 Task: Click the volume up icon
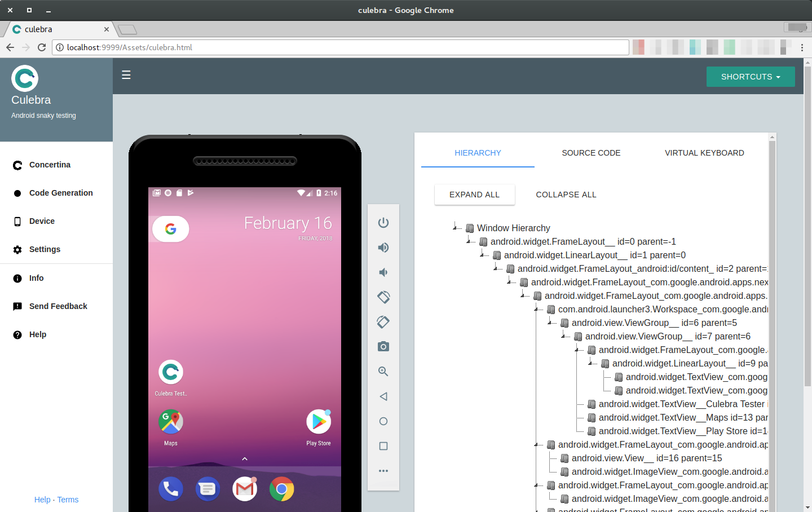(x=383, y=248)
